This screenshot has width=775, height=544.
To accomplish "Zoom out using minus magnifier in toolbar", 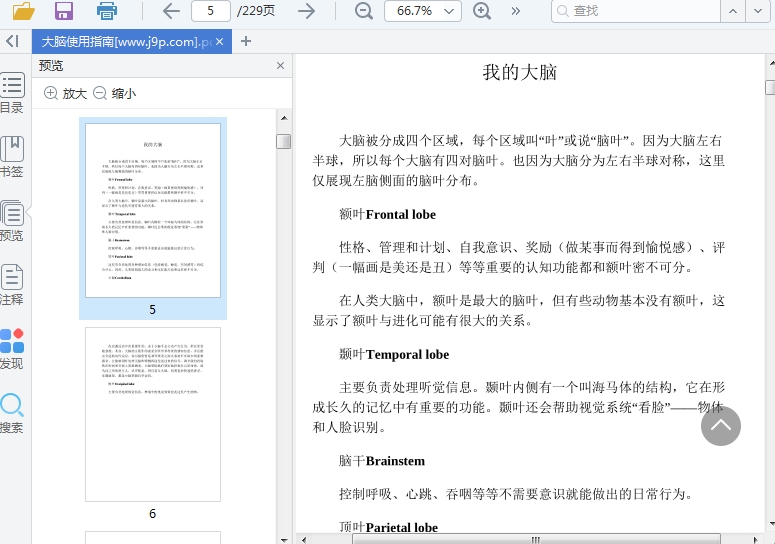I will coord(364,11).
